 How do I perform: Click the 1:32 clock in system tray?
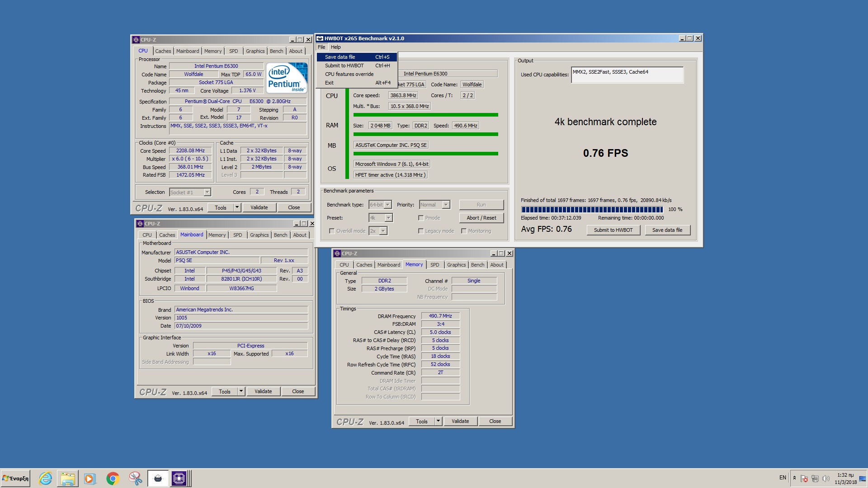845,475
